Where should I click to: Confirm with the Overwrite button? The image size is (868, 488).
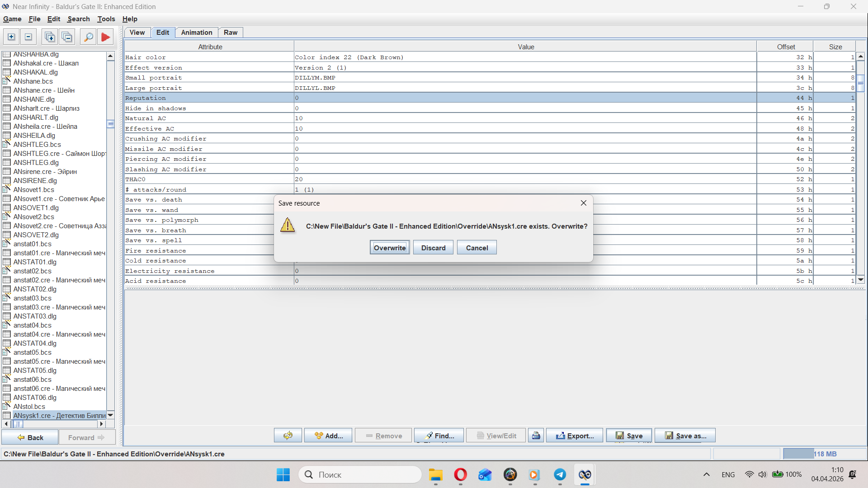coord(390,248)
